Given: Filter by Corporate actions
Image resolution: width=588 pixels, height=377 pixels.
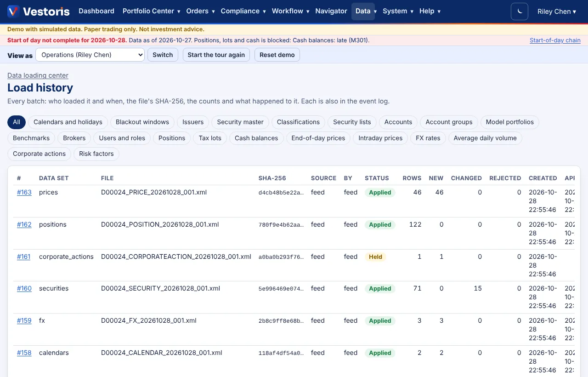Looking at the screenshot, I should [x=40, y=154].
